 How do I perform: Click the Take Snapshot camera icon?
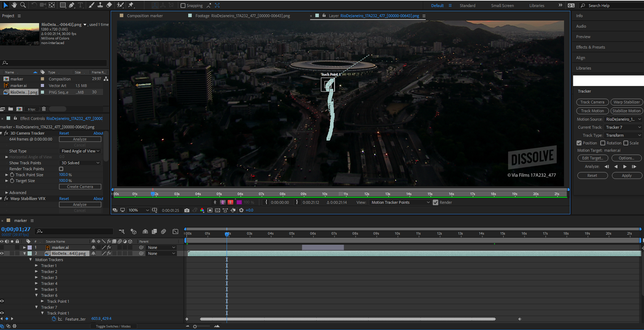(187, 210)
